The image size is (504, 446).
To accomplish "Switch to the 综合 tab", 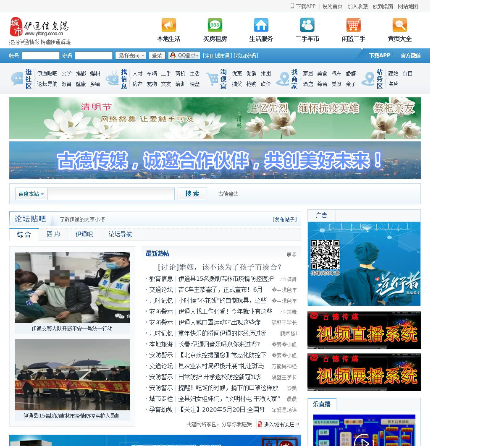I will pos(24,235).
